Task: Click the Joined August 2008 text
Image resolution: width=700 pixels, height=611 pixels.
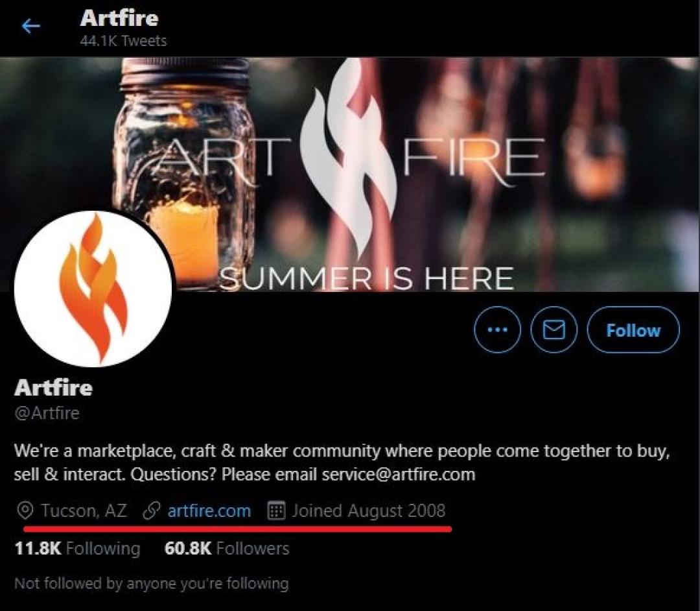Action: point(368,510)
